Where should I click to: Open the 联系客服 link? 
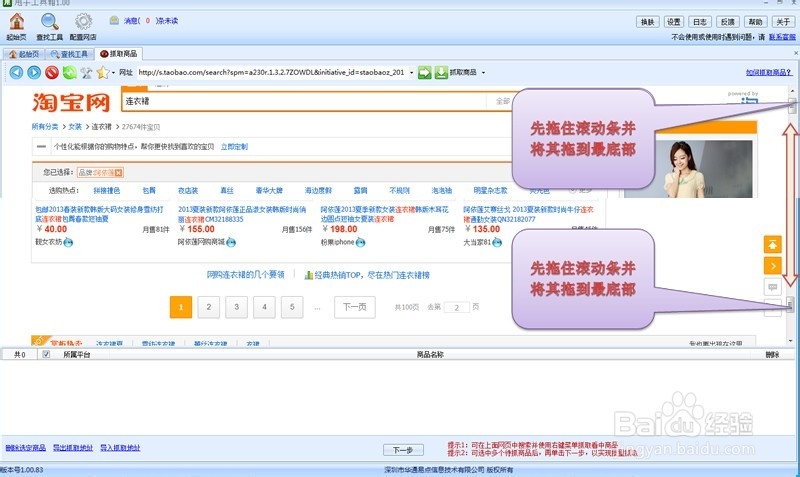point(782,37)
